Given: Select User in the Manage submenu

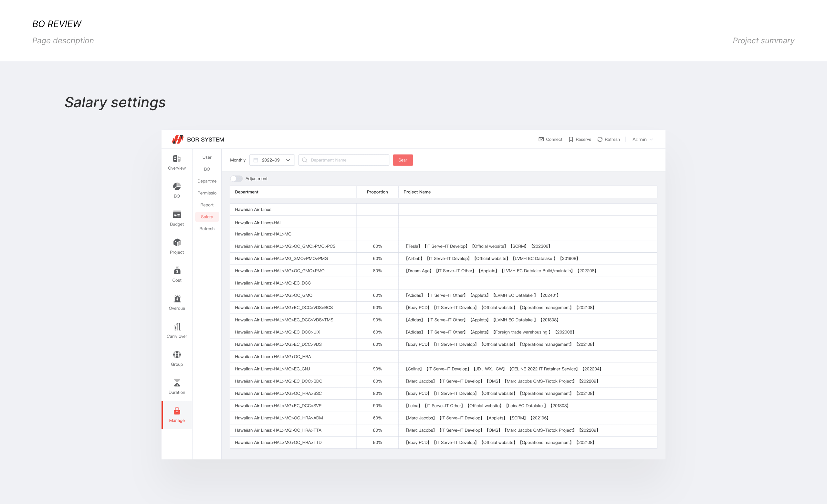Looking at the screenshot, I should point(207,157).
